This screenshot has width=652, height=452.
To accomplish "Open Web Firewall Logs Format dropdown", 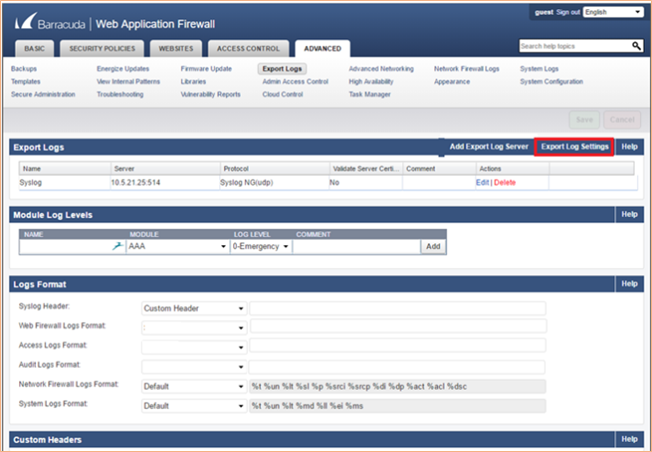I will 194,328.
